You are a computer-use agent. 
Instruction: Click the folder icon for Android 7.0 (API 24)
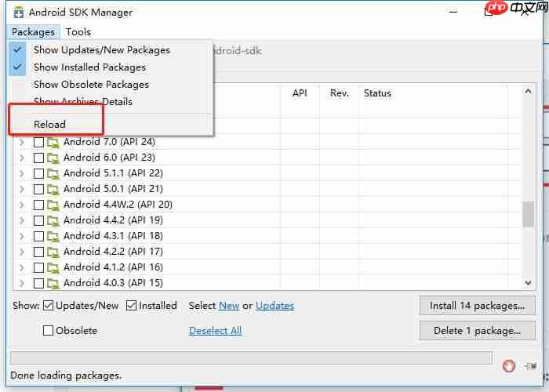pos(53,143)
